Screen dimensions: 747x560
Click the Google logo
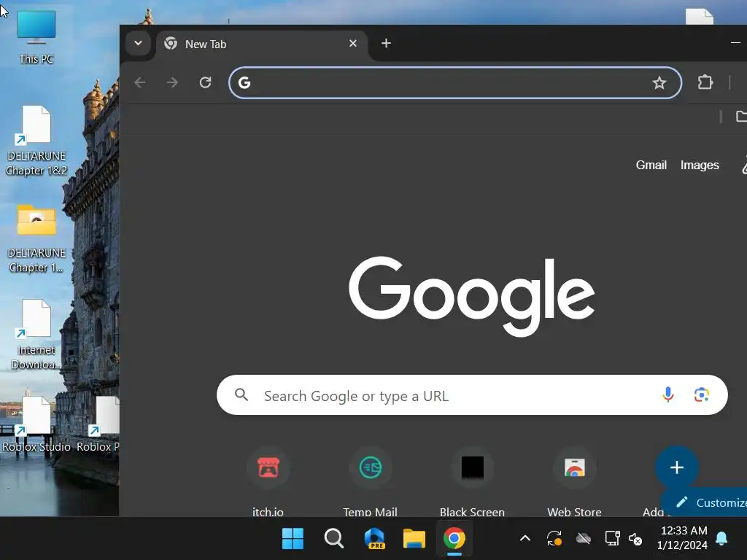click(x=472, y=296)
